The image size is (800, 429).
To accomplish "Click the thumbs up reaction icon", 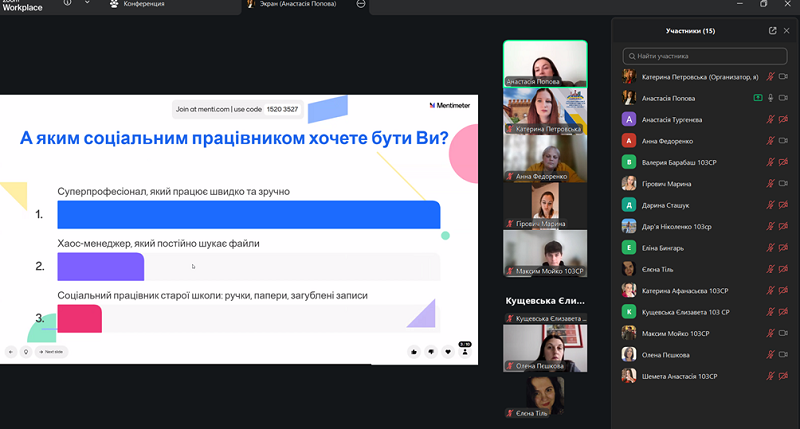I will (x=413, y=351).
